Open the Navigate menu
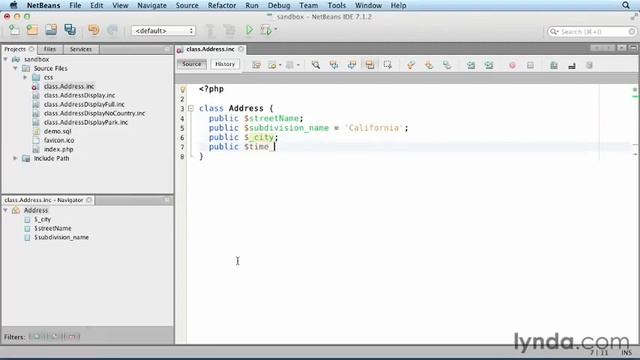The width and height of the screenshot is (640, 360). coord(152,5)
